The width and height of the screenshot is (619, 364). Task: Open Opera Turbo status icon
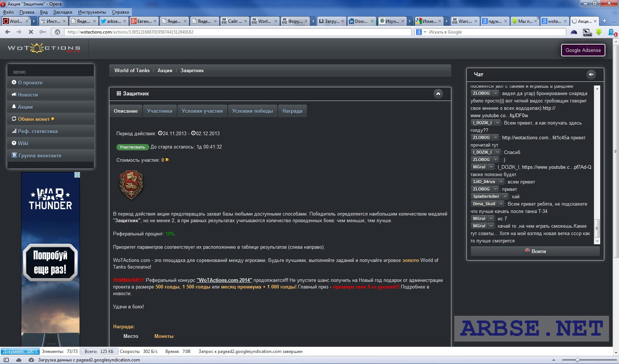[x=31, y=360]
